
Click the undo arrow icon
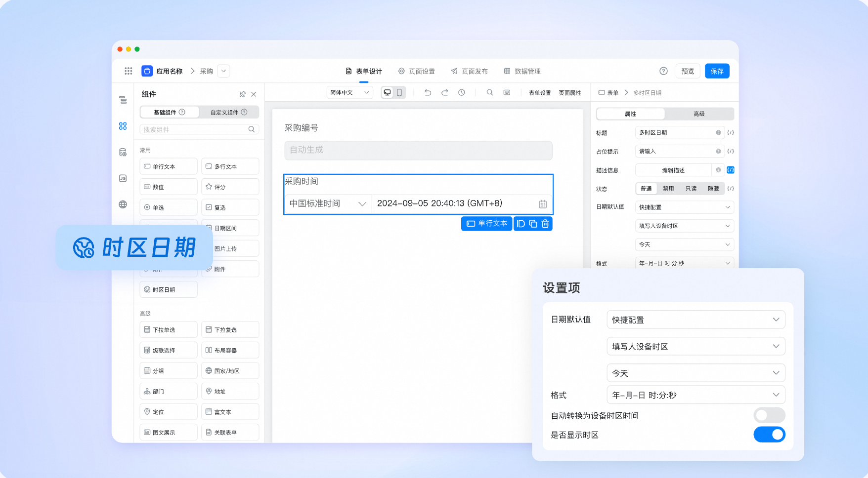[428, 92]
